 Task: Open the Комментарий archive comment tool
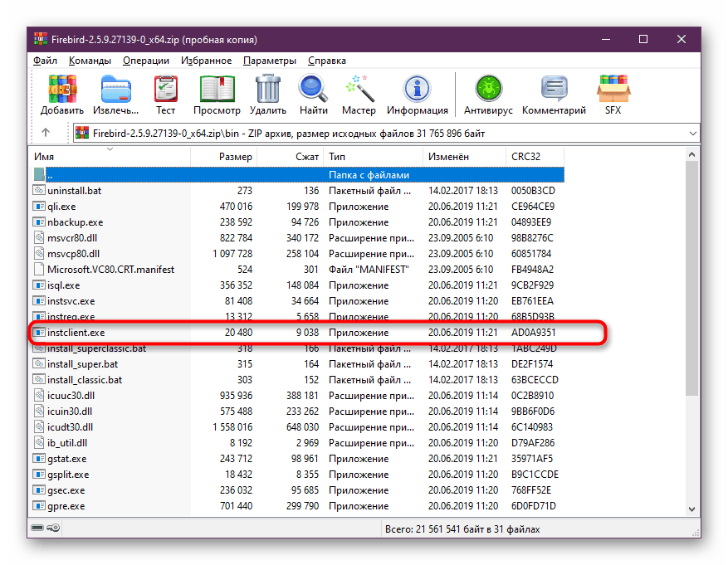554,89
